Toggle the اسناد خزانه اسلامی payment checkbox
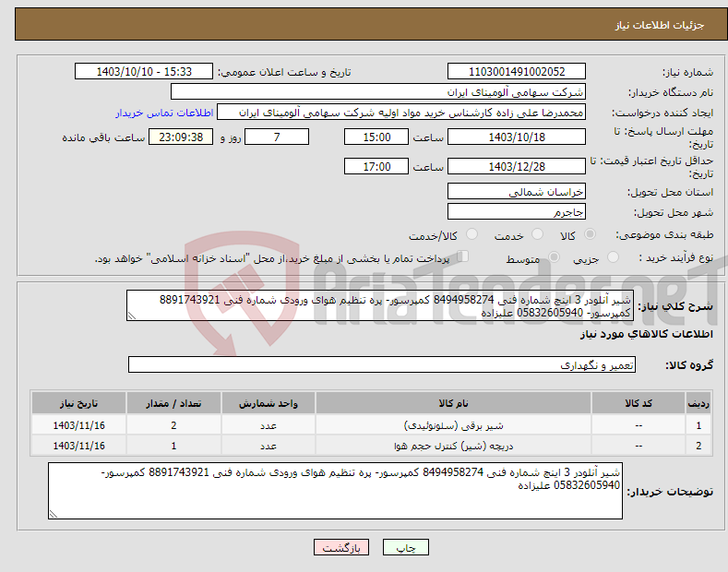This screenshot has height=572, width=728. point(463,256)
